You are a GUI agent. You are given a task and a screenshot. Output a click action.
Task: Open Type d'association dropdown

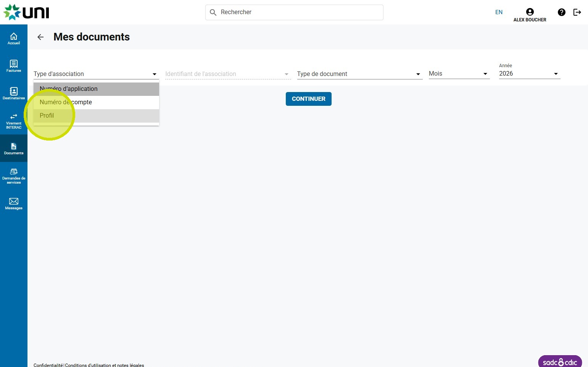[x=96, y=74]
